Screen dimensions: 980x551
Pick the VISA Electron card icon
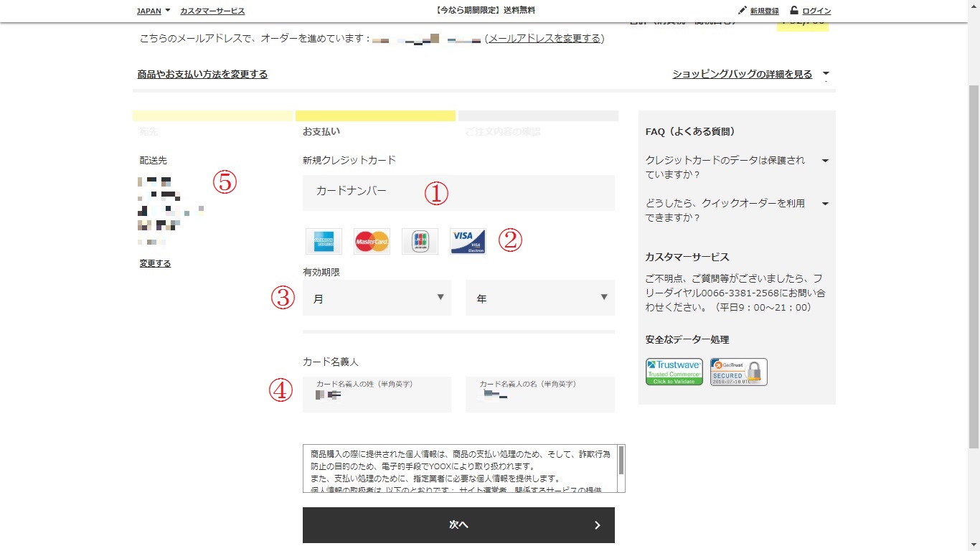pos(468,242)
